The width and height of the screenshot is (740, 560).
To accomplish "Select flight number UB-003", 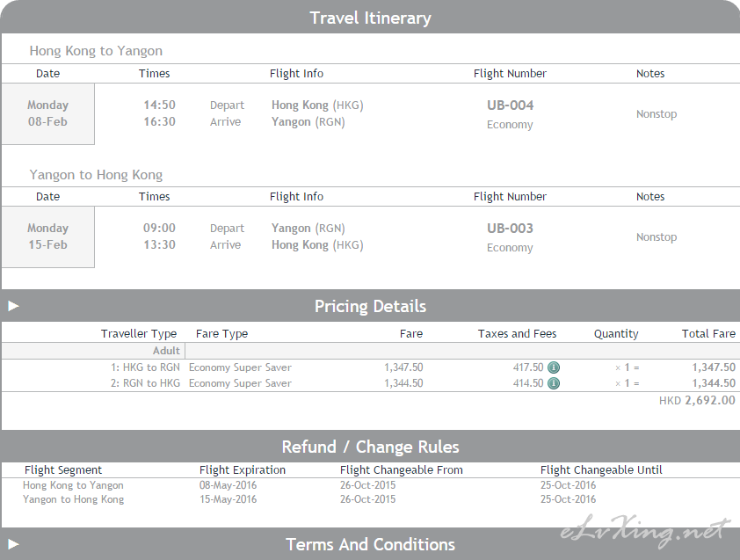I will tap(510, 228).
